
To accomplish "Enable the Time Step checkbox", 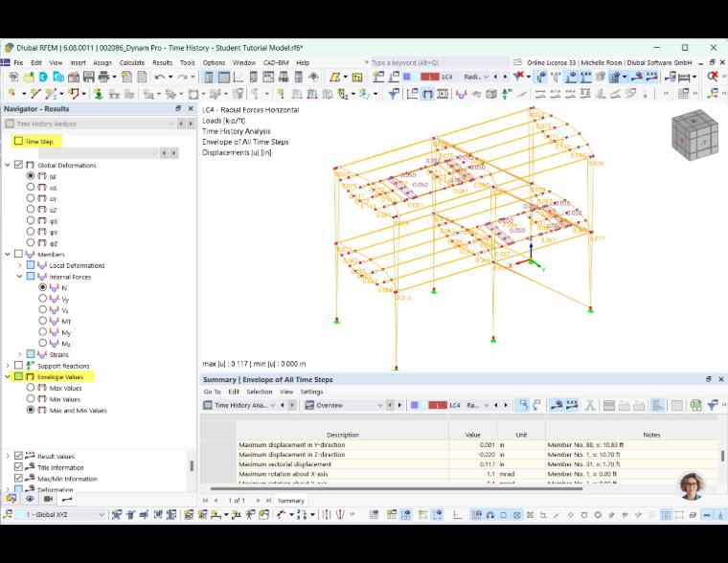I will [x=18, y=141].
